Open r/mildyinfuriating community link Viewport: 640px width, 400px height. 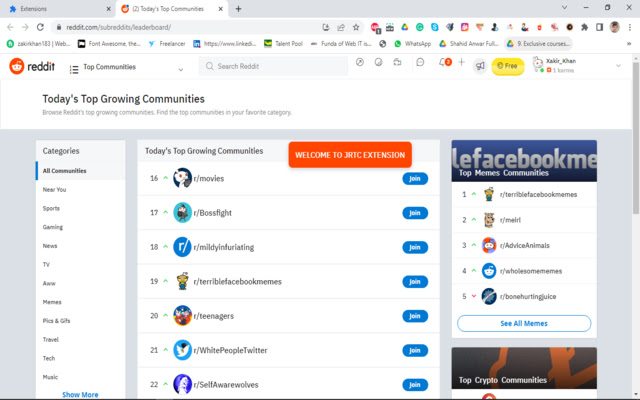click(x=224, y=247)
